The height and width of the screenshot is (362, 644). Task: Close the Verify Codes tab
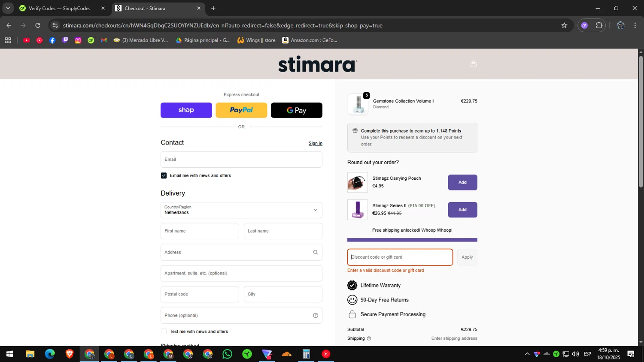pyautogui.click(x=103, y=8)
